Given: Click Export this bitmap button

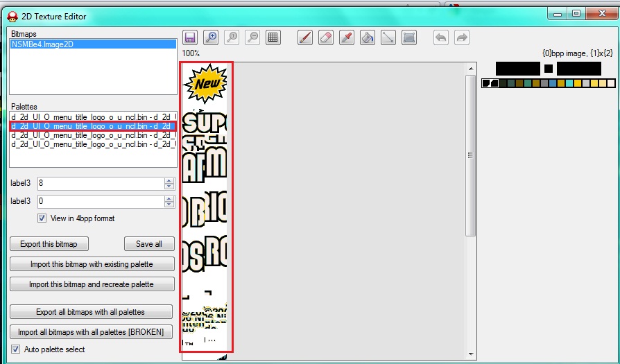Looking at the screenshot, I should [x=49, y=244].
